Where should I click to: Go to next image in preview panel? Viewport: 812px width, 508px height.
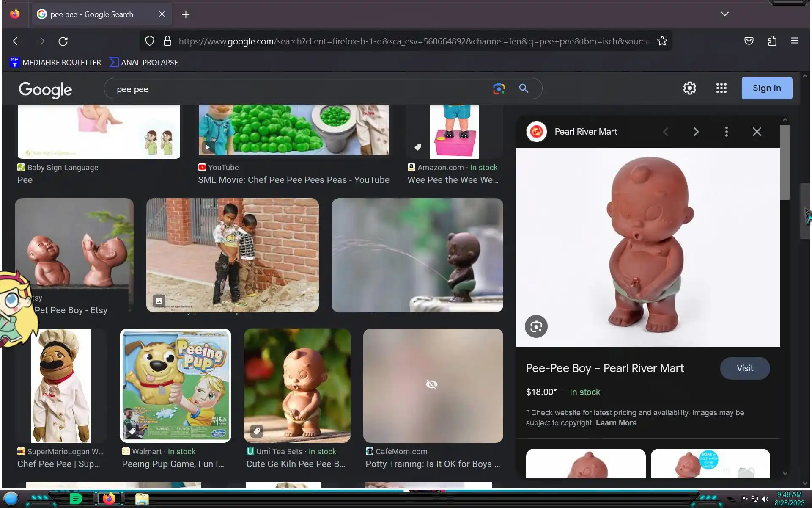click(696, 132)
